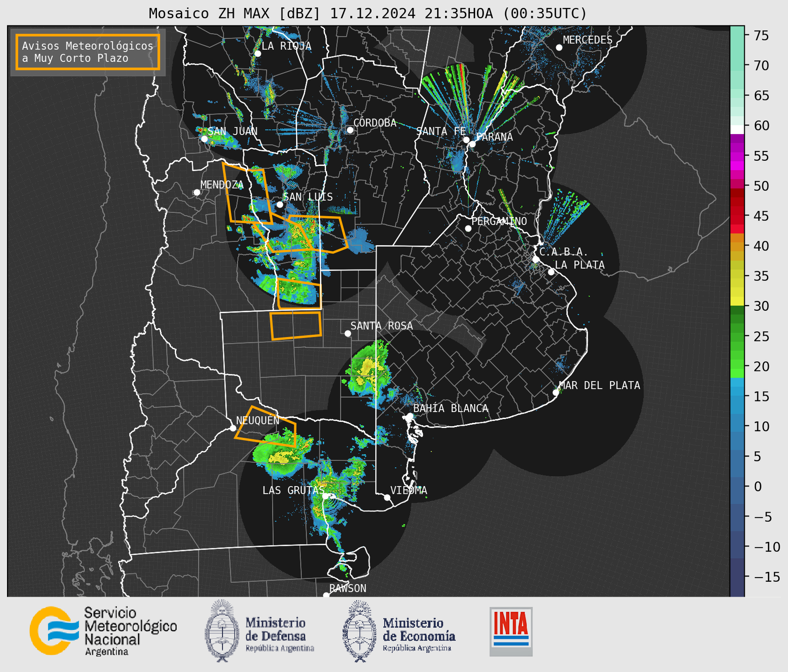Click the SANTA ROSA city label

382,326
